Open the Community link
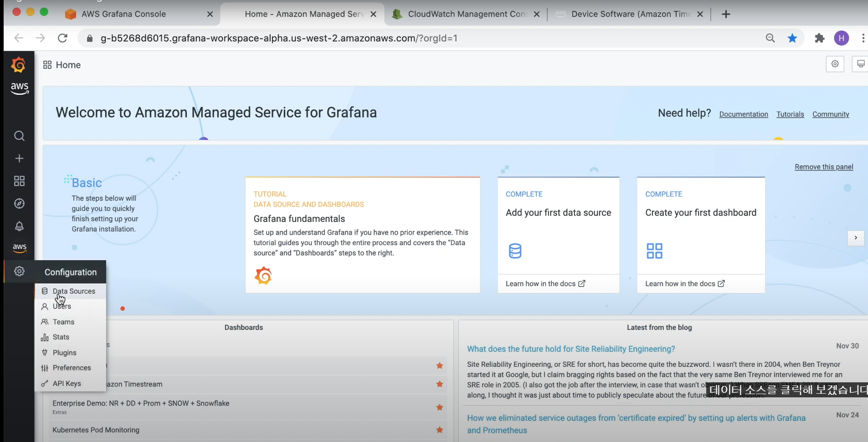Screen dimensions: 868x442 tap(831, 114)
